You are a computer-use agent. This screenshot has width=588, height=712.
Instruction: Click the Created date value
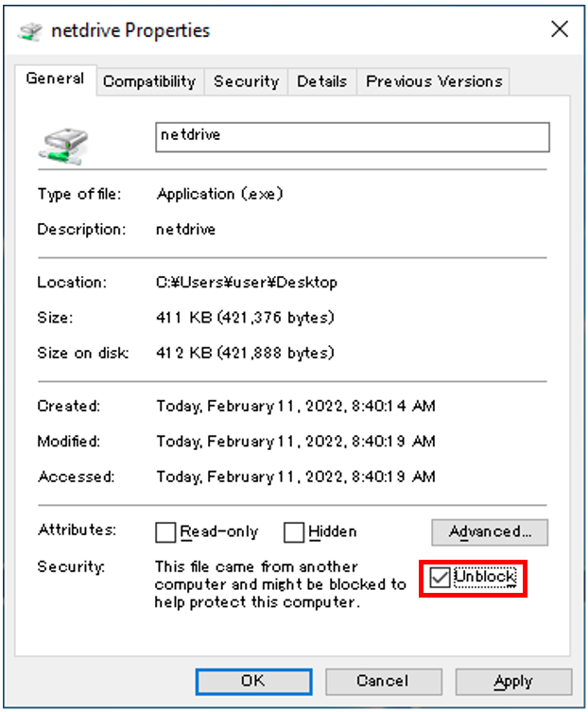click(x=296, y=406)
